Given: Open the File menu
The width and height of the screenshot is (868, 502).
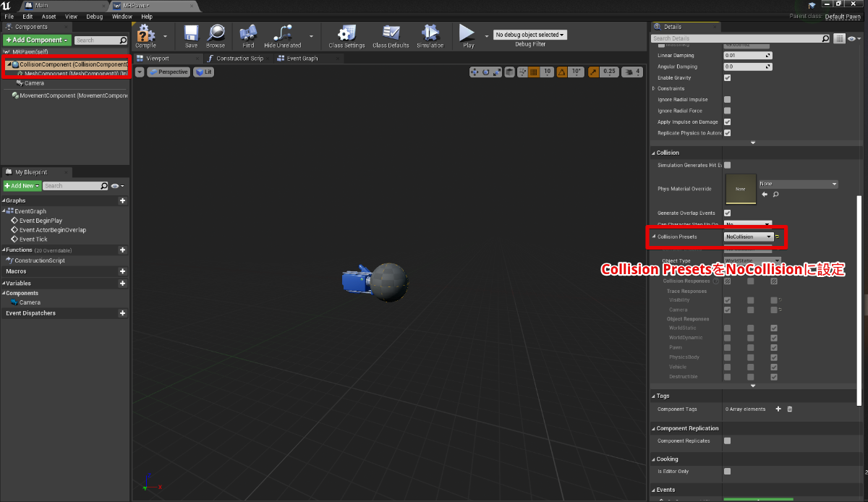Looking at the screenshot, I should tap(9, 16).
